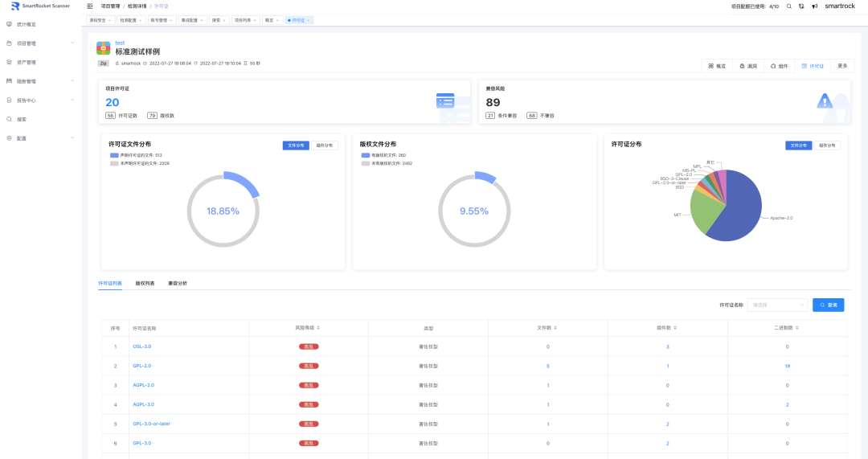This screenshot has width=868, height=459.
Task: Open 统计概览 dashboard in the sidebar
Action: point(27,24)
